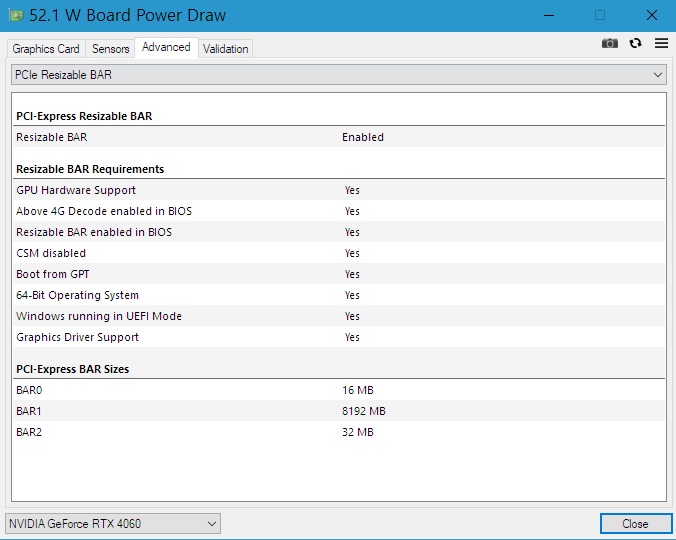Click the BAR1 8192 MB row
The height and width of the screenshot is (540, 676).
tap(338, 411)
